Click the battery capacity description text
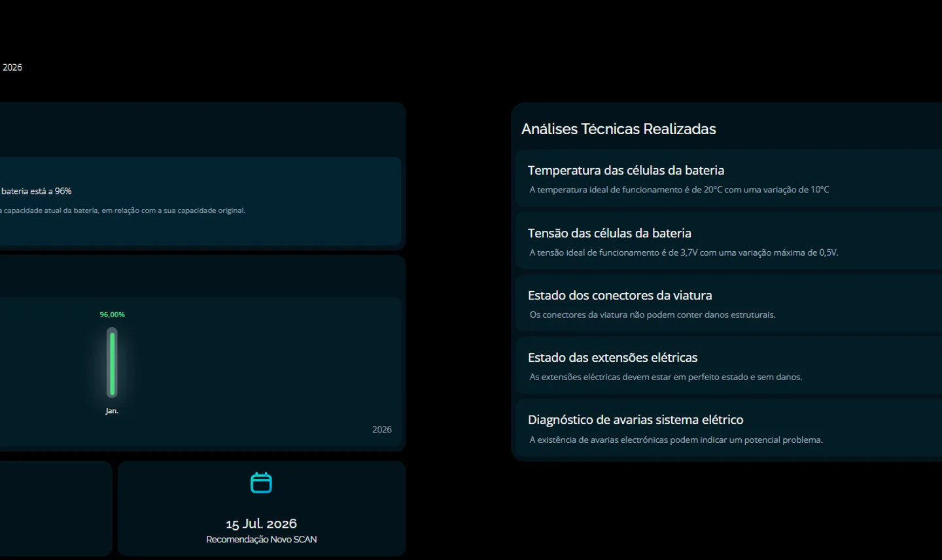Viewport: 942px width, 560px height. tap(124, 211)
